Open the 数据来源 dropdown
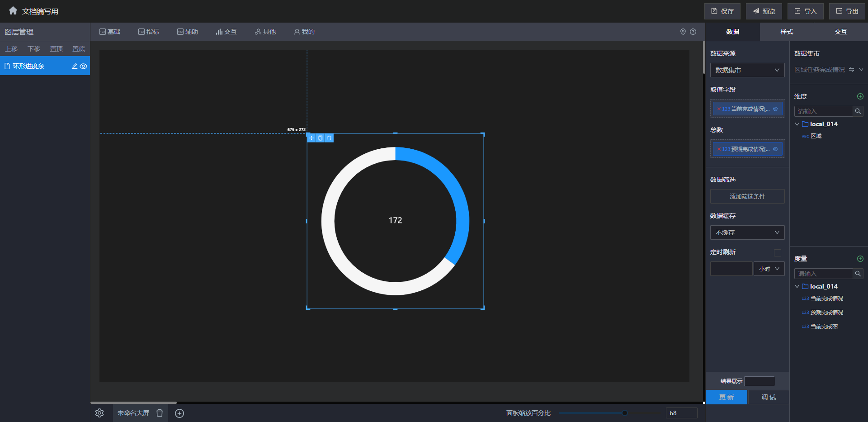This screenshot has width=868, height=422. [x=747, y=70]
